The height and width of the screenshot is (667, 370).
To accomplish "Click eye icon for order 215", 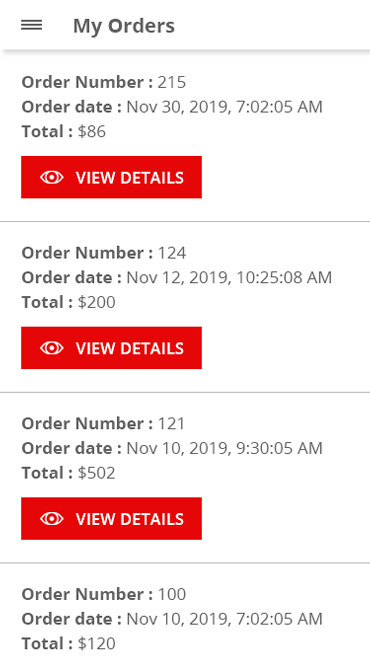I will click(52, 177).
